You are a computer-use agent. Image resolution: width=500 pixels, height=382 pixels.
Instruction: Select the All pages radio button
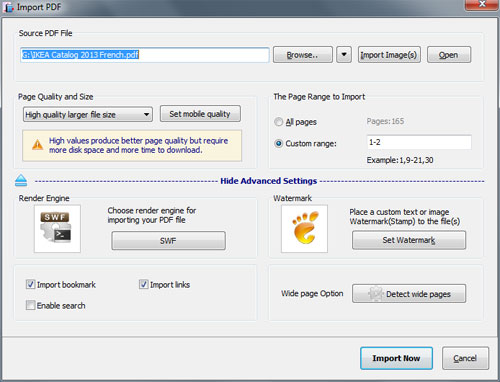click(278, 122)
